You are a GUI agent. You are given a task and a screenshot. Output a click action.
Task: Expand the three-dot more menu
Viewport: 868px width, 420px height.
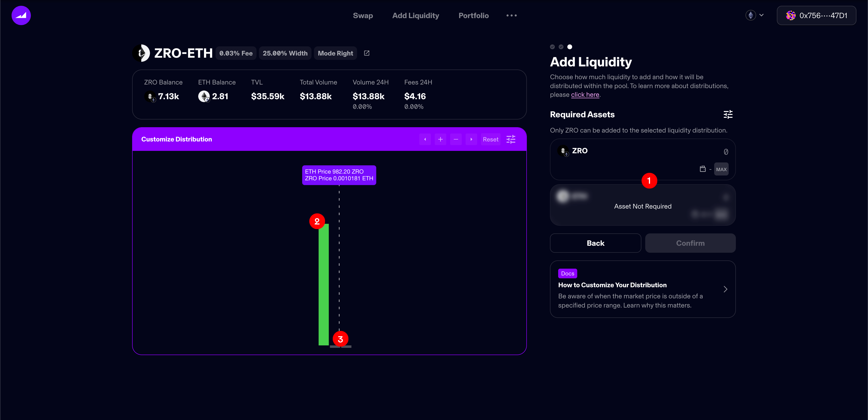511,15
